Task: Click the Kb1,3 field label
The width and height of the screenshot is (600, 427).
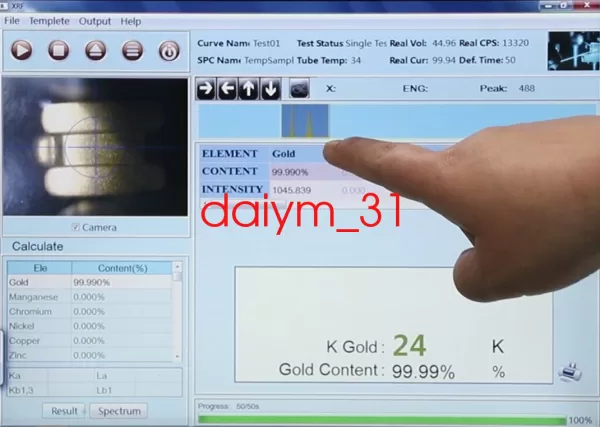Action: pos(21,390)
